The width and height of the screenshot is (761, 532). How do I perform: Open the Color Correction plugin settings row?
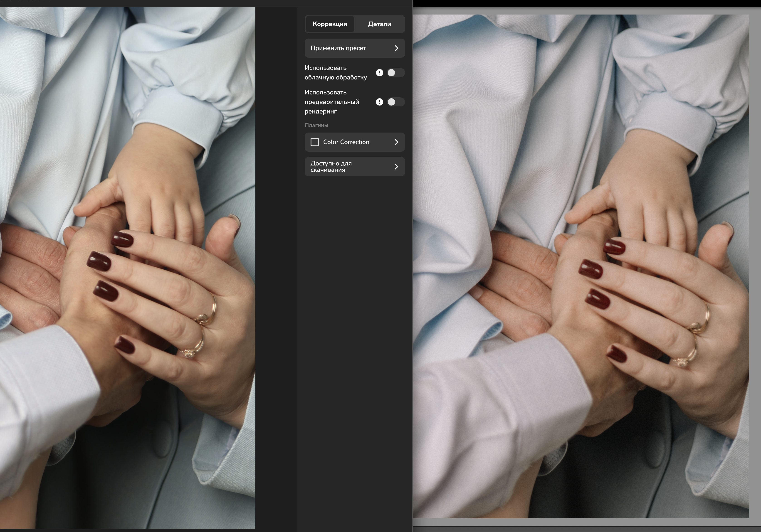click(355, 142)
